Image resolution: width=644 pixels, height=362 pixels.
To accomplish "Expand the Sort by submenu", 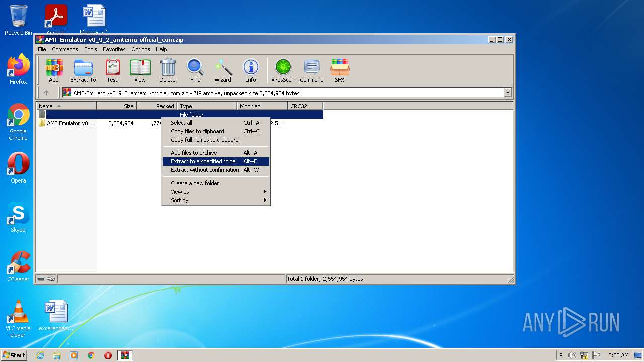I will point(216,200).
